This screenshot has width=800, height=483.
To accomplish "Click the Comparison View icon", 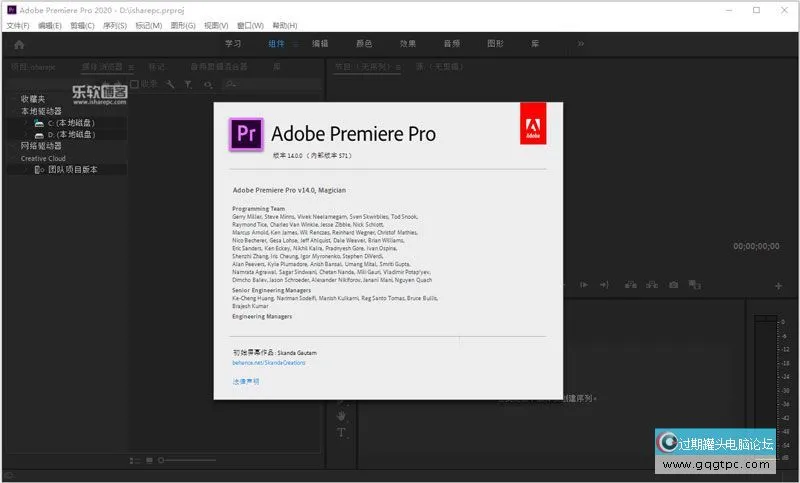I will (x=694, y=285).
